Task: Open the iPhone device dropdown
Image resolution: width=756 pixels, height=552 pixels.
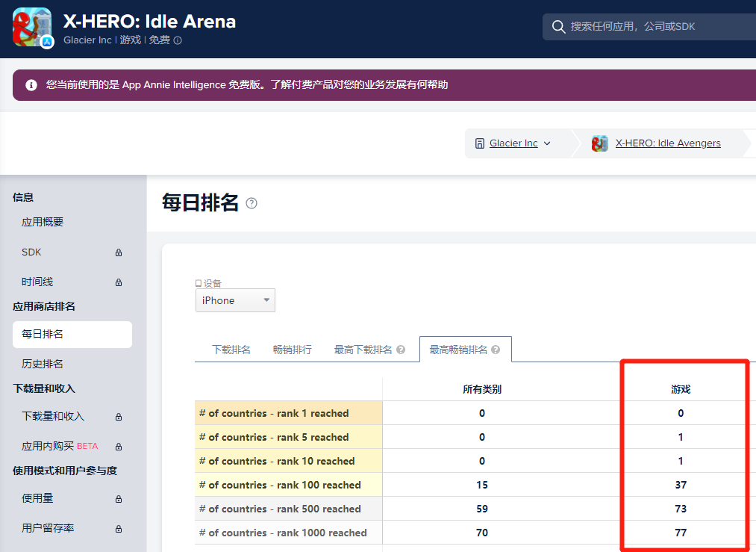Action: tap(235, 300)
